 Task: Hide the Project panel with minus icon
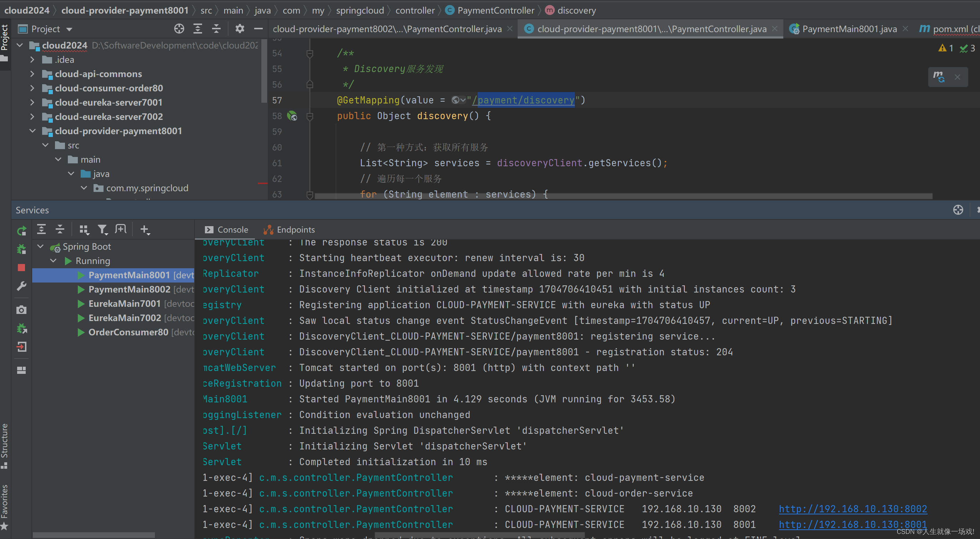pos(258,29)
